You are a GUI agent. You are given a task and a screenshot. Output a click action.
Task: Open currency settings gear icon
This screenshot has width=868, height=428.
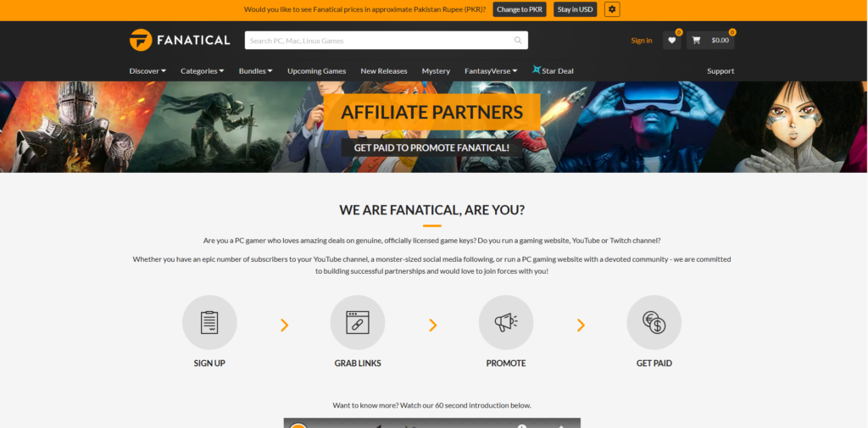[612, 9]
